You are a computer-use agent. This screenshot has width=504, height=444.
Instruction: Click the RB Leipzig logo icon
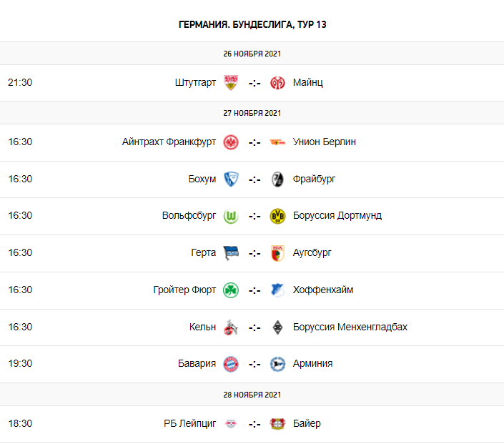(x=230, y=423)
